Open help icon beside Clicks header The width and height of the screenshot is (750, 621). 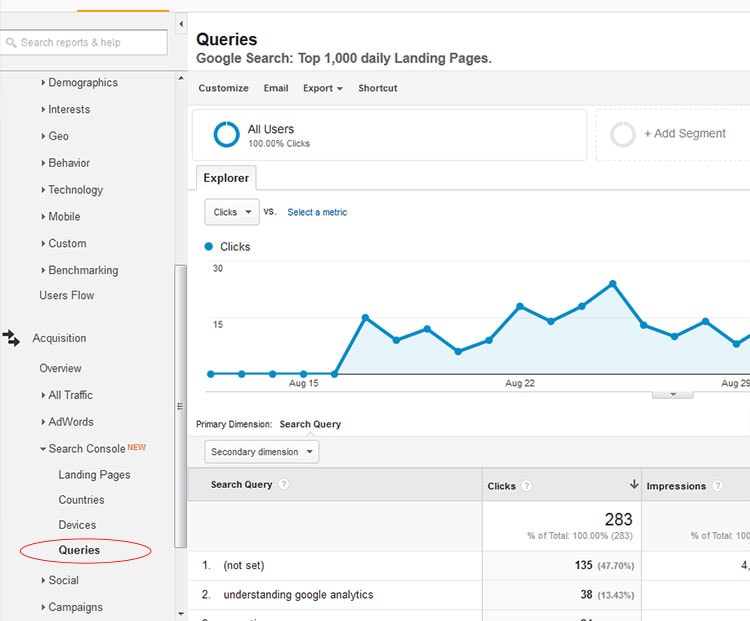pyautogui.click(x=527, y=486)
